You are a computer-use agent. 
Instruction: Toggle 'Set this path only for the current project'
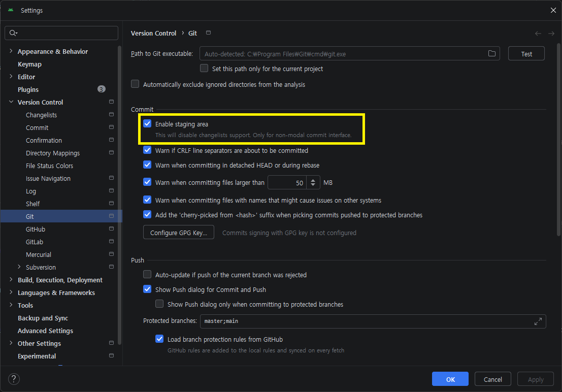(x=204, y=68)
